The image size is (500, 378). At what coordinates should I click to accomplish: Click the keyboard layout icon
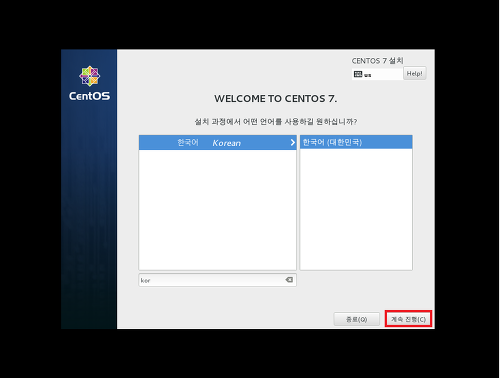(x=358, y=74)
